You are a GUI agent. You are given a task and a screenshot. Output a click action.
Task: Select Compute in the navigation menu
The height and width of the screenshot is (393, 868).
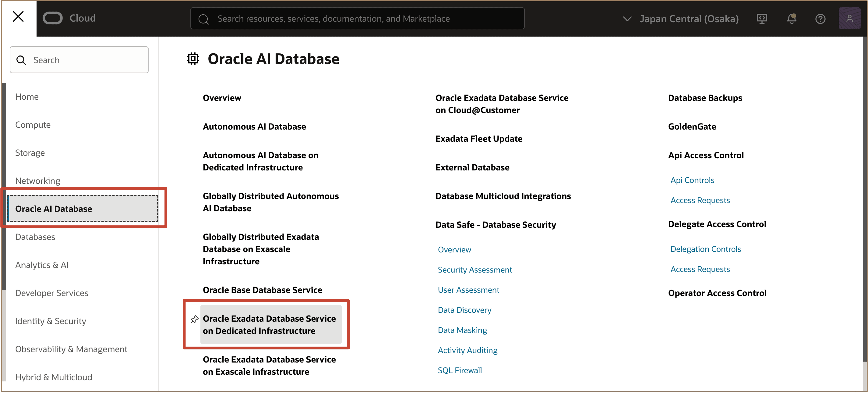coord(33,125)
